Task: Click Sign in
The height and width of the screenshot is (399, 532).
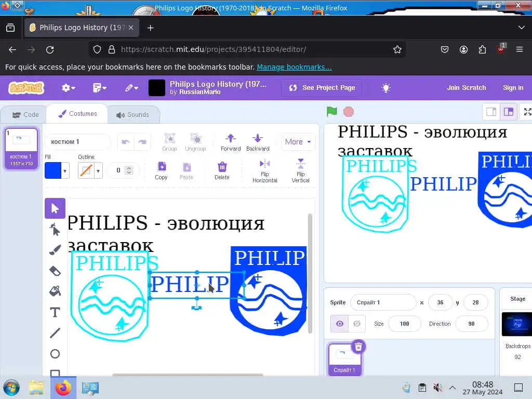Action: click(x=513, y=87)
